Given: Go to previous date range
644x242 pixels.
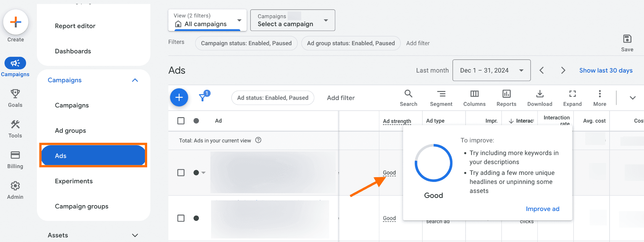Looking at the screenshot, I should (542, 70).
